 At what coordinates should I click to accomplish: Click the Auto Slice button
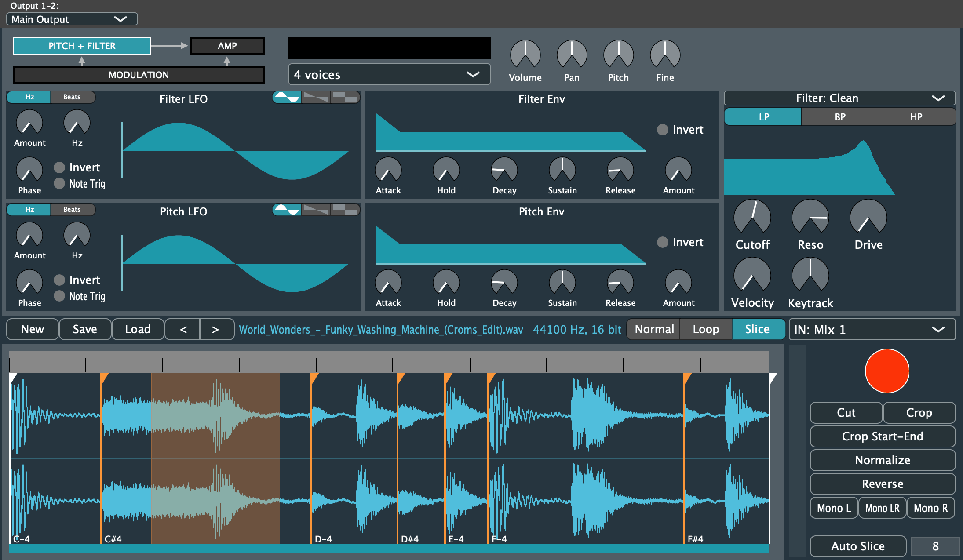[x=858, y=546]
